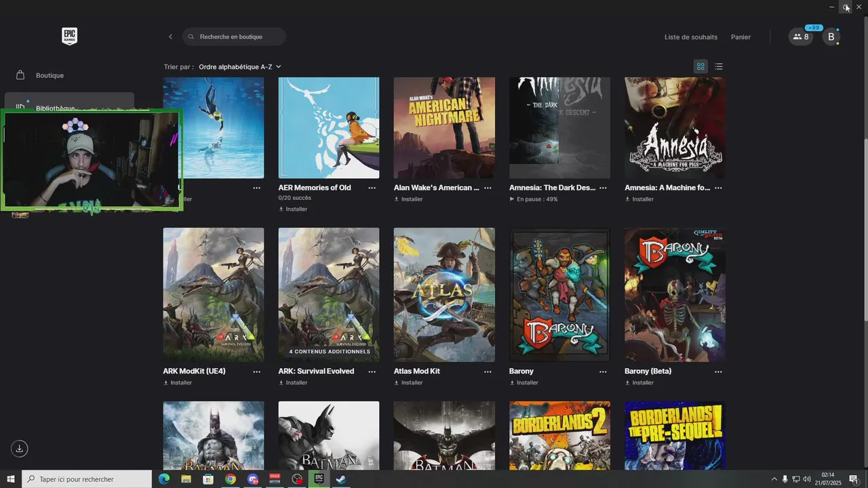Open the sort dropdown Ordre alphabétique A-Z
Viewport: 868px width, 488px height.
(x=240, y=67)
